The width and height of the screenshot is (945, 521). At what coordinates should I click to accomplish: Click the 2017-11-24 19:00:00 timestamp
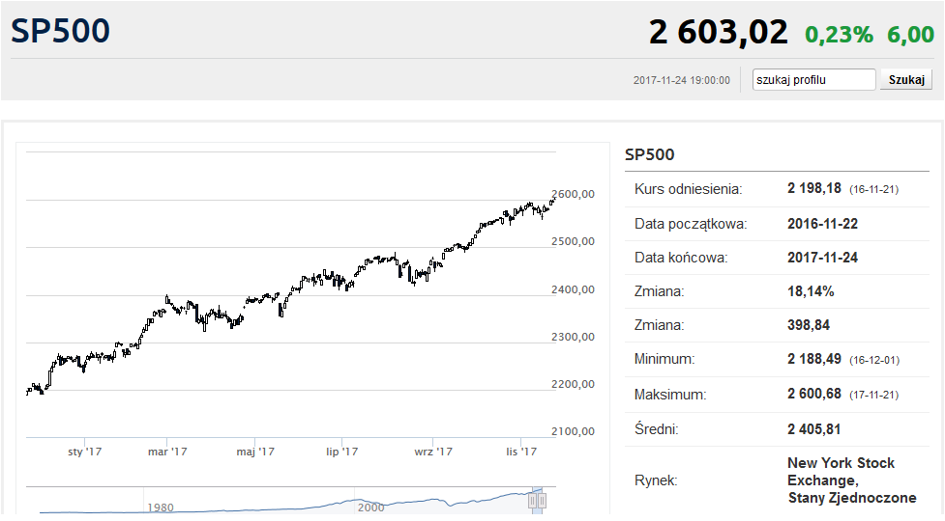682,80
